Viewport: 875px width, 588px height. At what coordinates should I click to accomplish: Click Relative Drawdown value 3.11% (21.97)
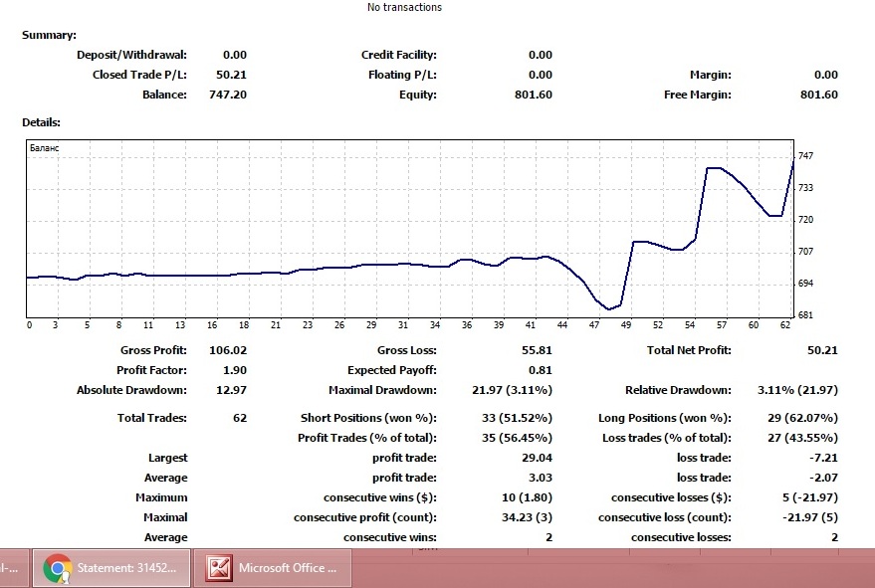[797, 391]
